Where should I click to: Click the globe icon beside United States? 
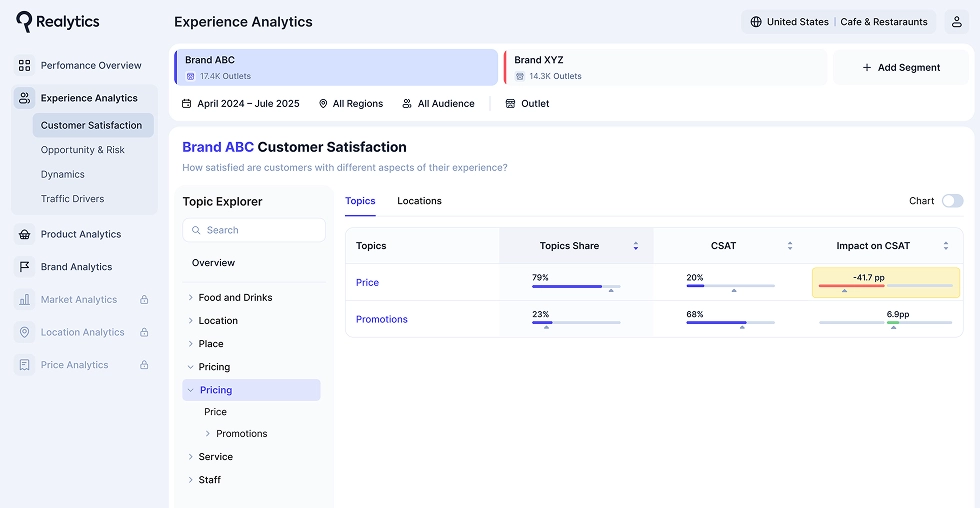coord(756,22)
